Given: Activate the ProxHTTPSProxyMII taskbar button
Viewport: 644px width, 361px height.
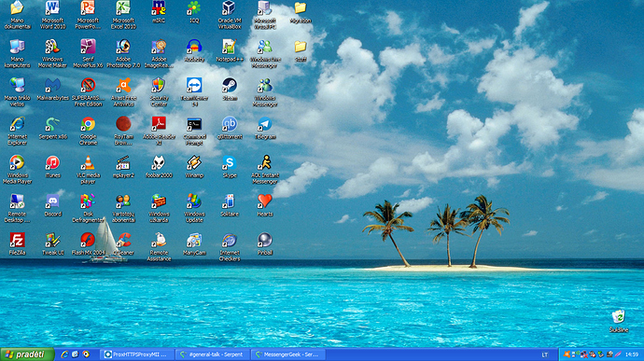Looking at the screenshot, I should pos(137,354).
